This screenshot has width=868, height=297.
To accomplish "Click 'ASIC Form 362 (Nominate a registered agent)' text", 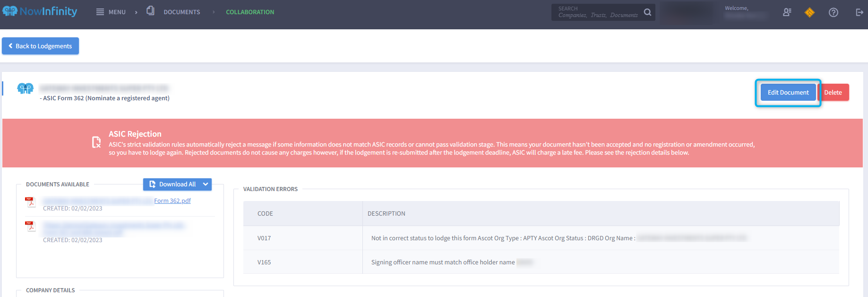I will tap(106, 98).
